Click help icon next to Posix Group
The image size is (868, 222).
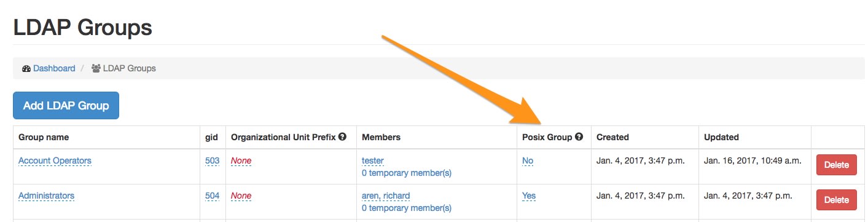click(x=579, y=137)
